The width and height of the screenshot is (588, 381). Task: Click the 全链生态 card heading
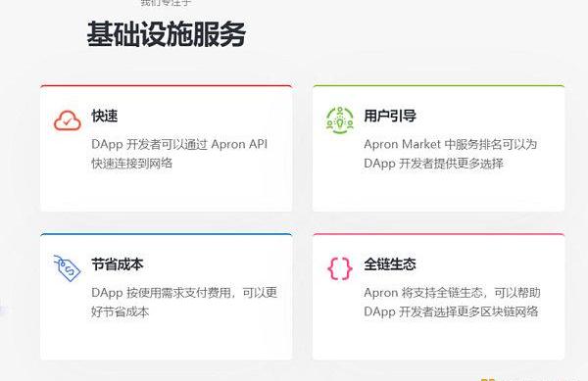click(390, 264)
